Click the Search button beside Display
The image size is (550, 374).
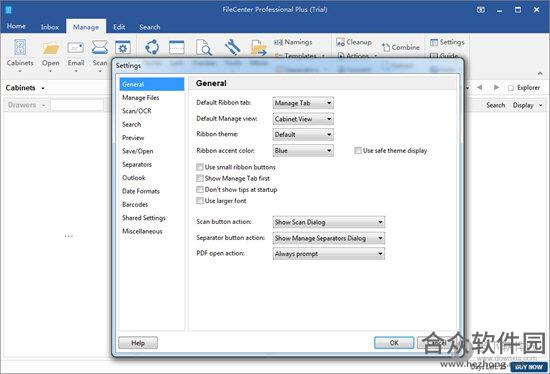coord(495,105)
